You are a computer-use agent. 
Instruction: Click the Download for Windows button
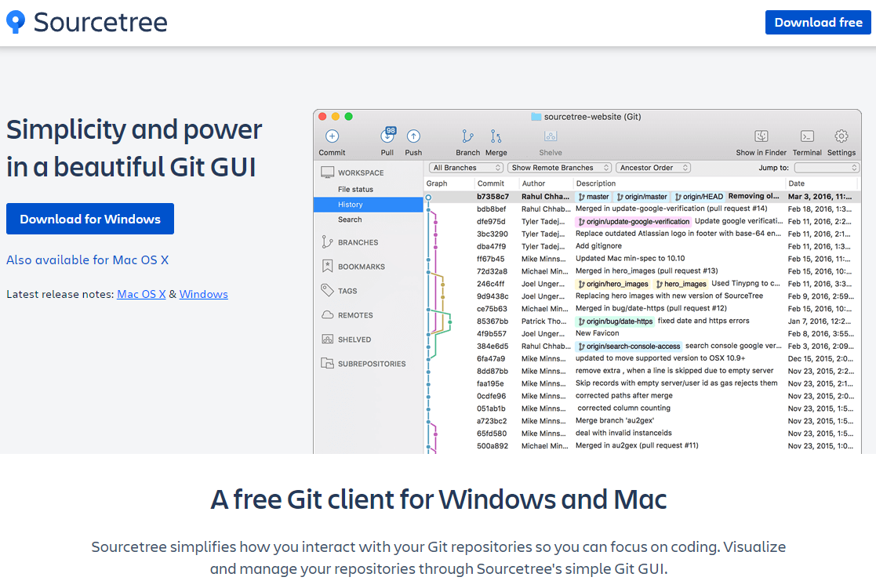click(x=90, y=219)
